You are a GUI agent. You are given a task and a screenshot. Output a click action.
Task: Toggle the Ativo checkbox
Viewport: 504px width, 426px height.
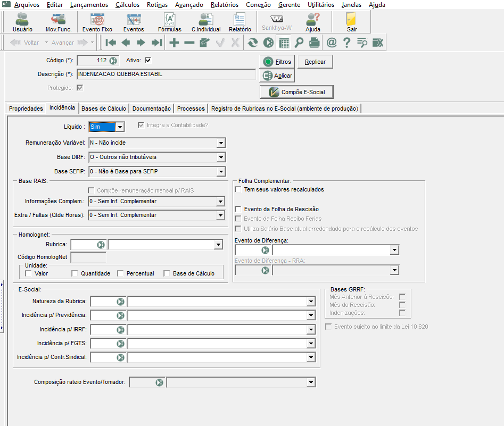148,60
